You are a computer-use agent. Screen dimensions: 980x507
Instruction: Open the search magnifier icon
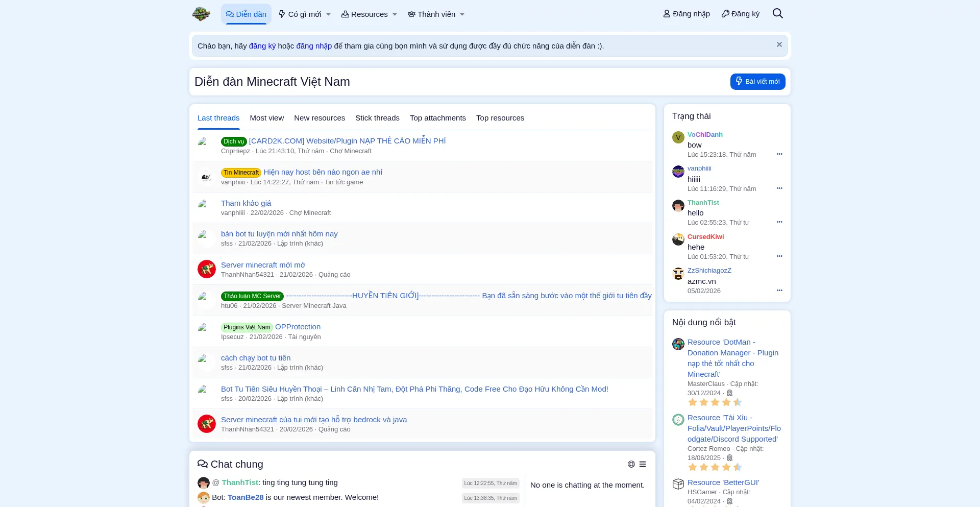(777, 14)
